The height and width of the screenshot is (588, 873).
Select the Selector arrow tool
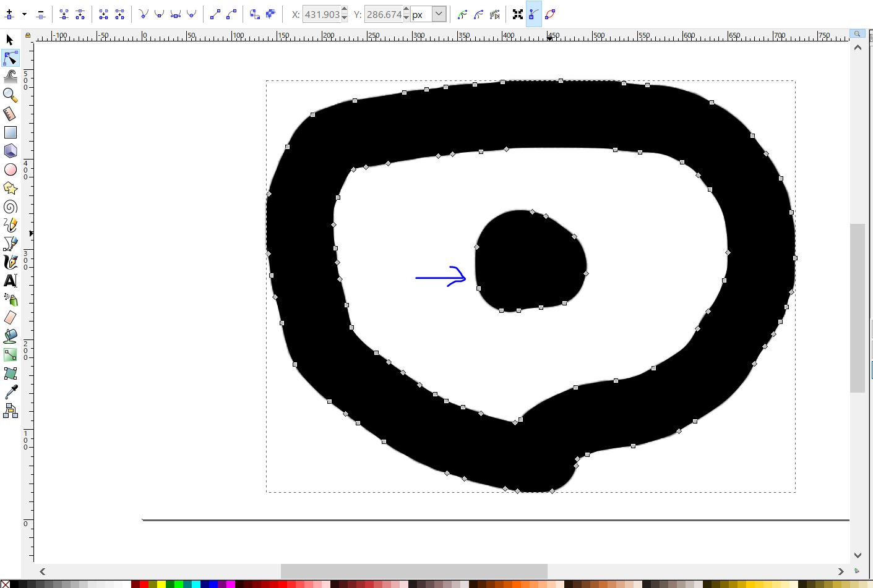click(x=10, y=40)
